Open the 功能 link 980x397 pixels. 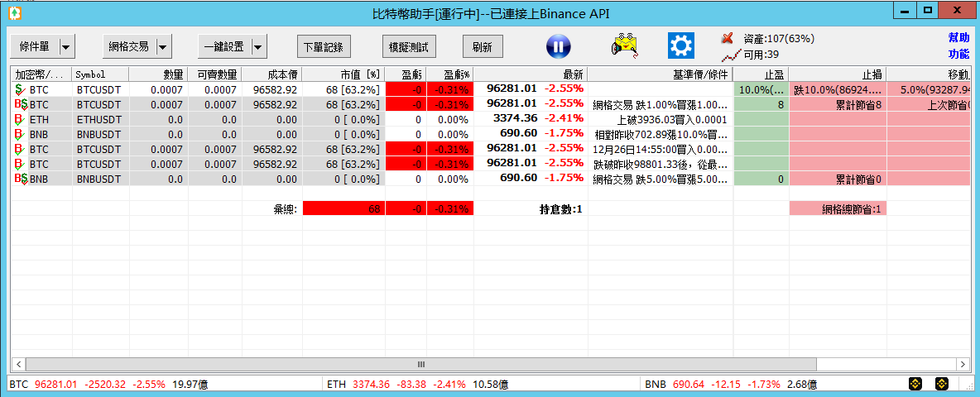pyautogui.click(x=958, y=54)
